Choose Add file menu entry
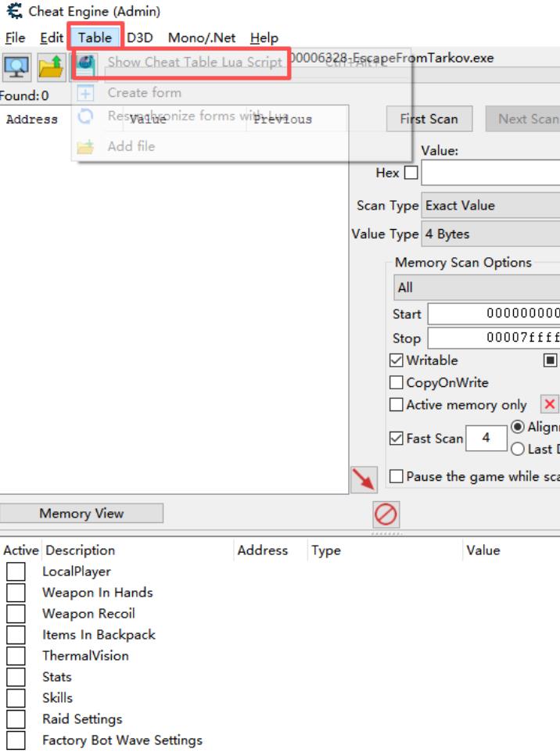This screenshot has height=756, width=560. coord(131,146)
